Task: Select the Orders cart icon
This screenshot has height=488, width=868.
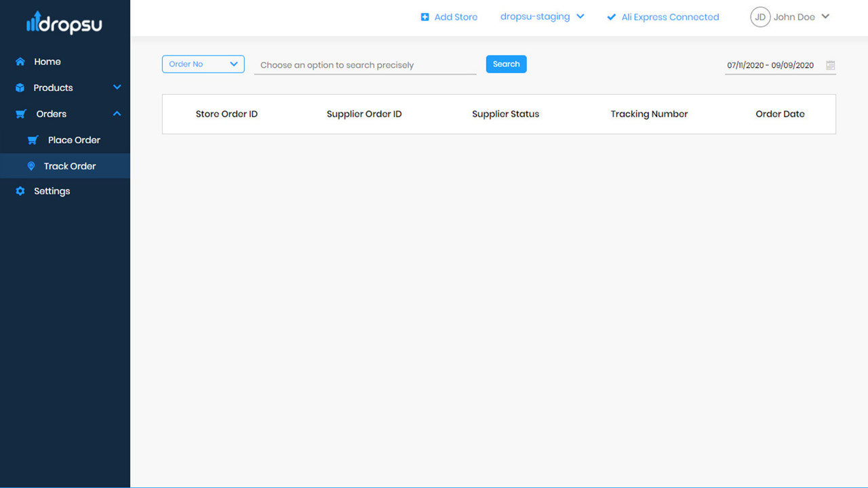Action: (x=19, y=113)
